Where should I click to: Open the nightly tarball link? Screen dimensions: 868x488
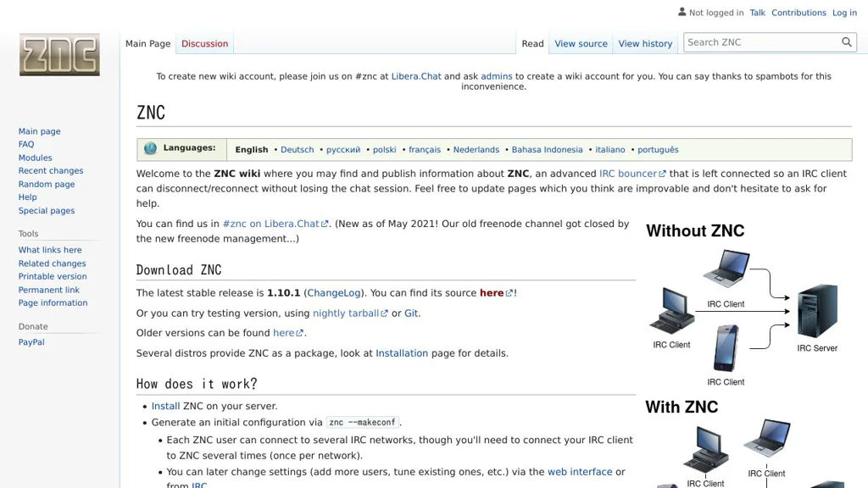pyautogui.click(x=350, y=313)
